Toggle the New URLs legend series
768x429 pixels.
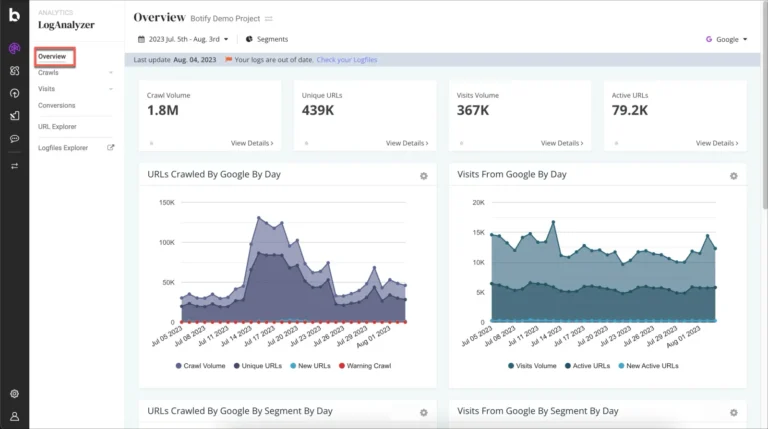(x=311, y=366)
